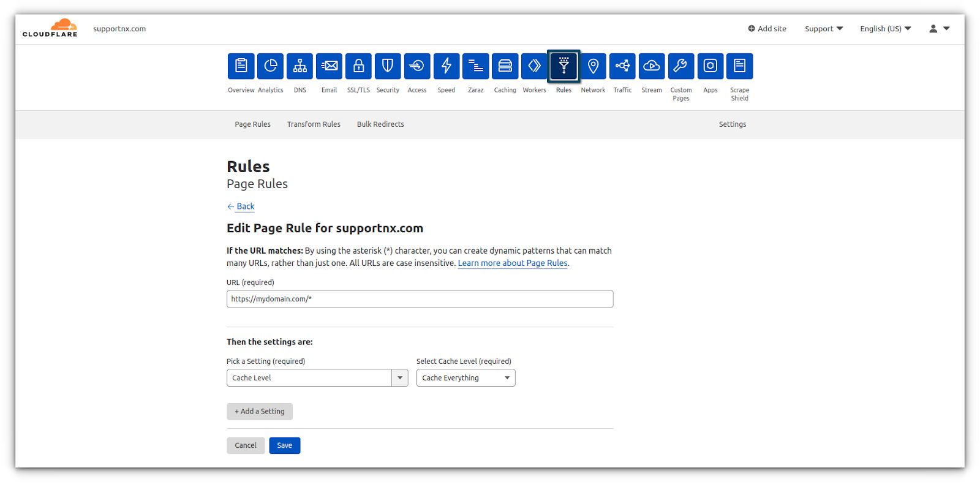Switch to Bulk Redirects tab

click(380, 124)
